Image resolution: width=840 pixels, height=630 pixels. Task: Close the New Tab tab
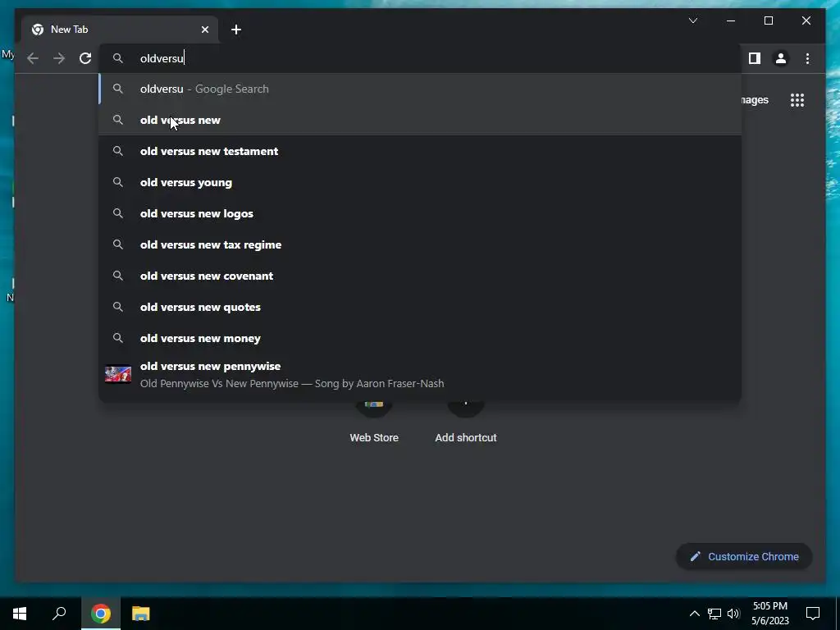point(204,30)
